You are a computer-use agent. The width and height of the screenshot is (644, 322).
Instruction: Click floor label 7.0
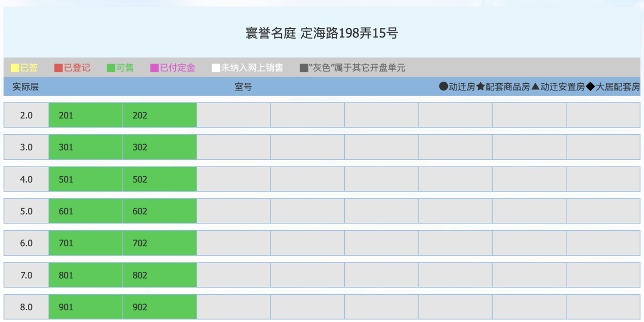[26, 275]
